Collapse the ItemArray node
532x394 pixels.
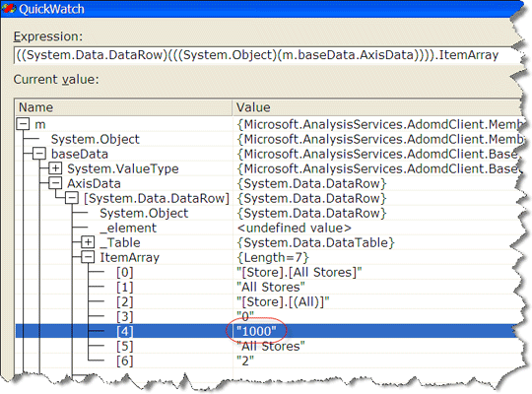tap(88, 257)
